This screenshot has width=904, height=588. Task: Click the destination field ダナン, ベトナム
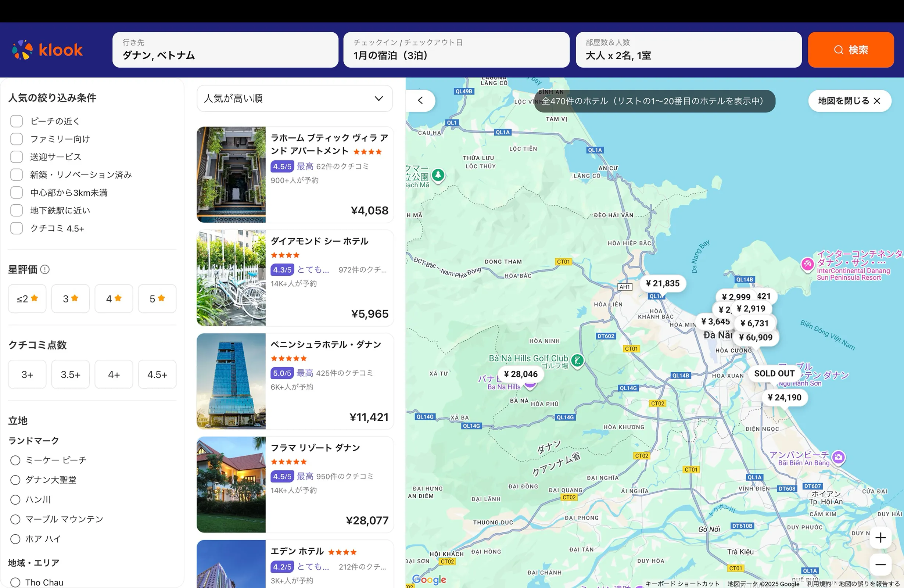click(x=225, y=50)
